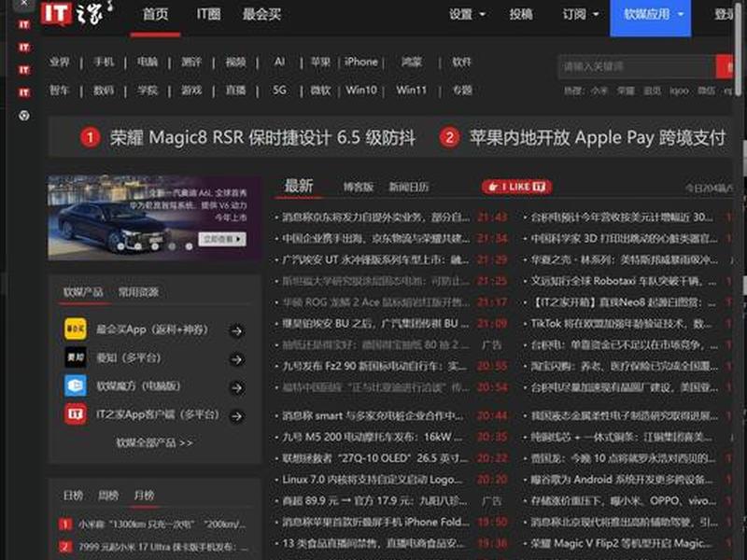
Task: Show the 月榜 ranking
Action: tap(144, 496)
